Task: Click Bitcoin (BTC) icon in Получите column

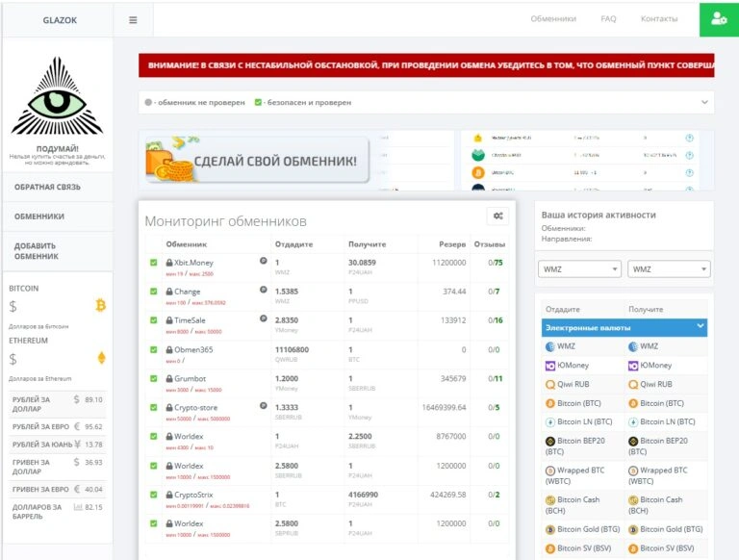Action: (x=633, y=403)
